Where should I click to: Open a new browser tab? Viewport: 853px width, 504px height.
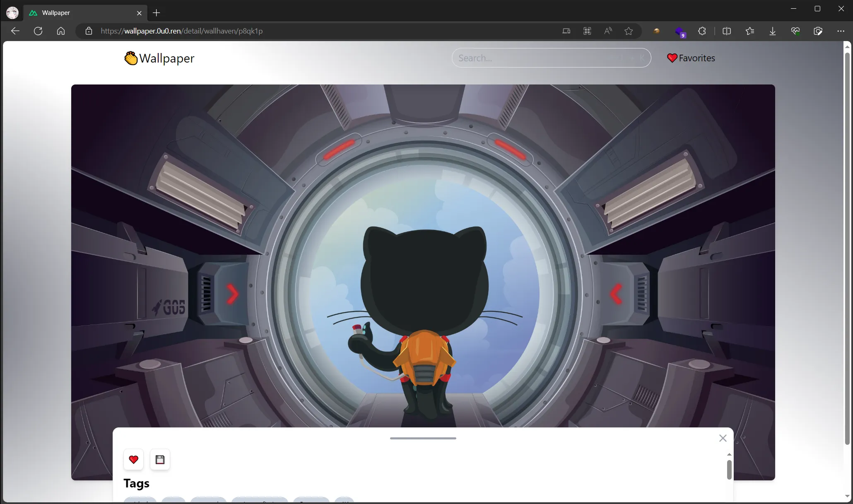156,13
